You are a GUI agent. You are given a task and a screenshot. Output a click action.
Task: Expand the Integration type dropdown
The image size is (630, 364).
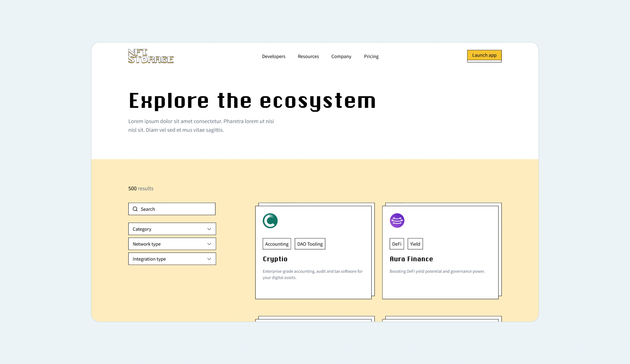[172, 259]
